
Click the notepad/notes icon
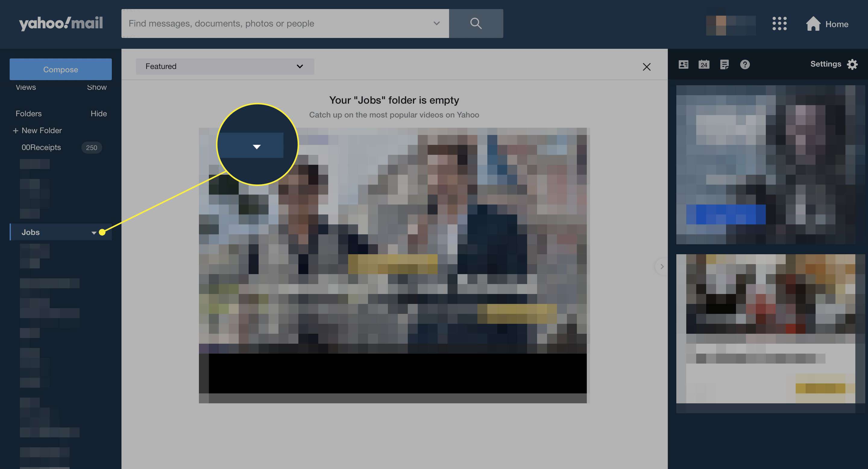tap(724, 64)
